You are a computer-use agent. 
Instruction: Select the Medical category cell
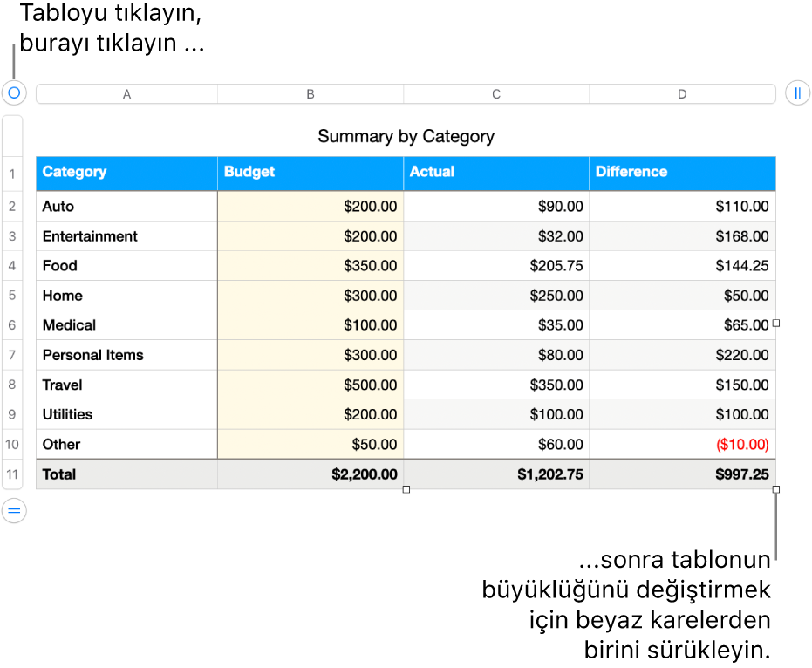[x=70, y=325]
